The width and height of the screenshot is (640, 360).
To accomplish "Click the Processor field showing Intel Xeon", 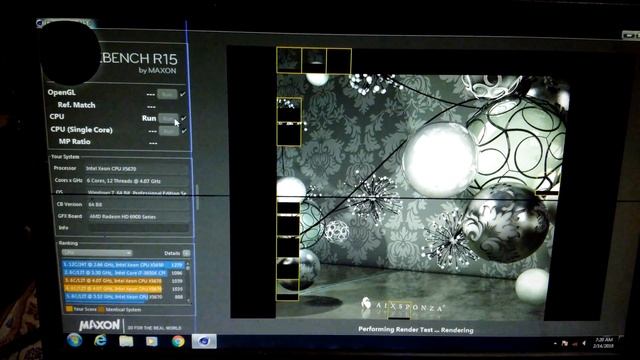I will 136,169.
